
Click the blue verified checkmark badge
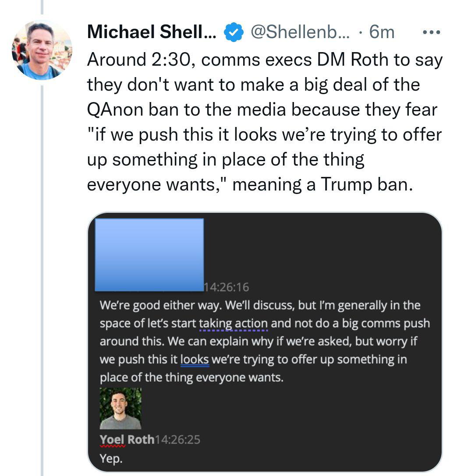234,32
